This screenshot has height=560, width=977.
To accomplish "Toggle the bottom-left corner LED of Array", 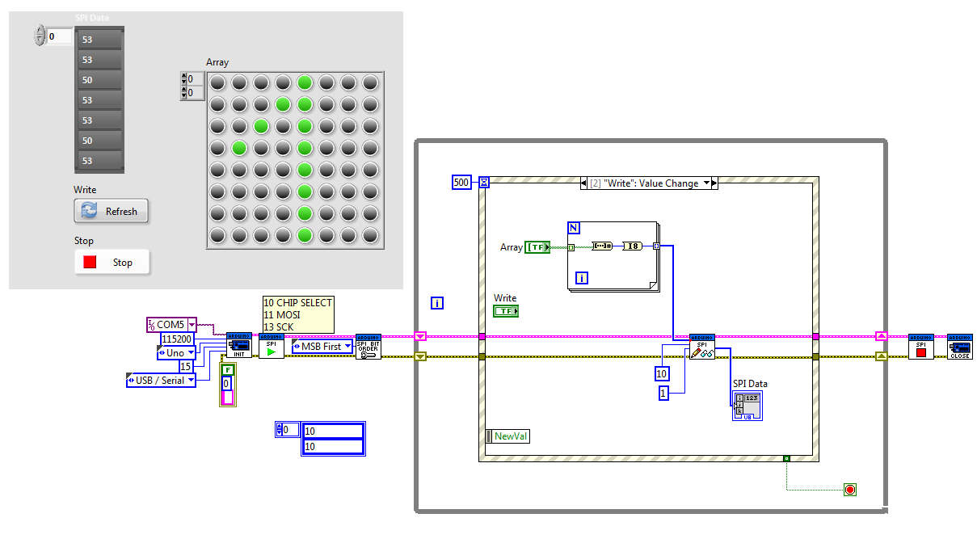I will (217, 235).
